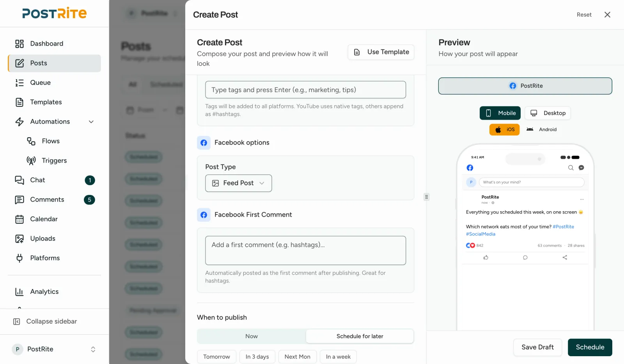This screenshot has width=624, height=364.
Task: Open the Calendar icon in sidebar
Action: [x=19, y=219]
